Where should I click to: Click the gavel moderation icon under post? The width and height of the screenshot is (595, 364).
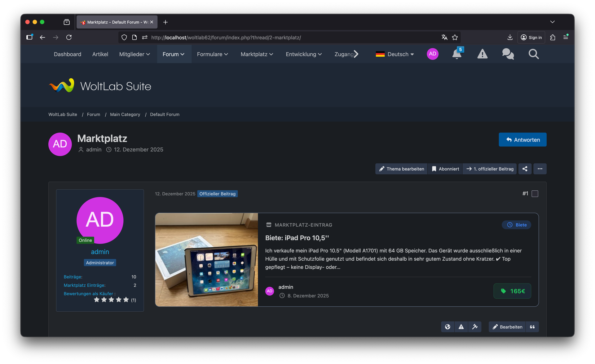coord(475,327)
